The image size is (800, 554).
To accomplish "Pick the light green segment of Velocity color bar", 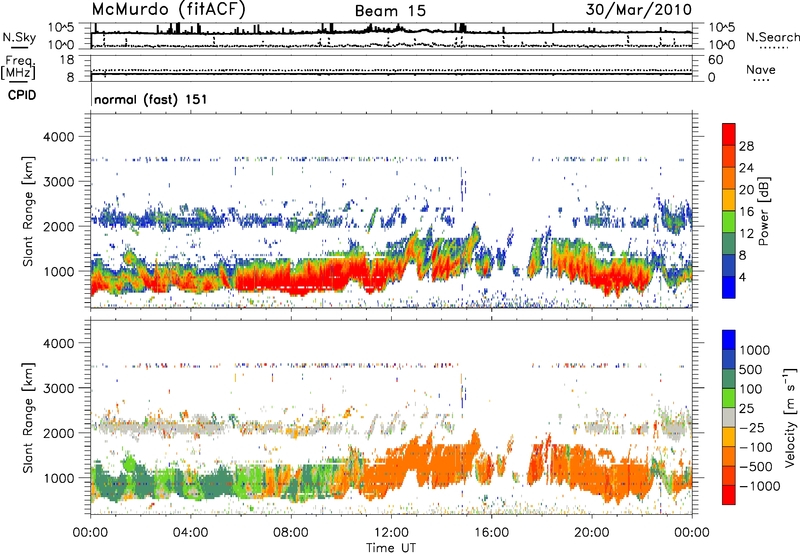I will tap(729, 398).
